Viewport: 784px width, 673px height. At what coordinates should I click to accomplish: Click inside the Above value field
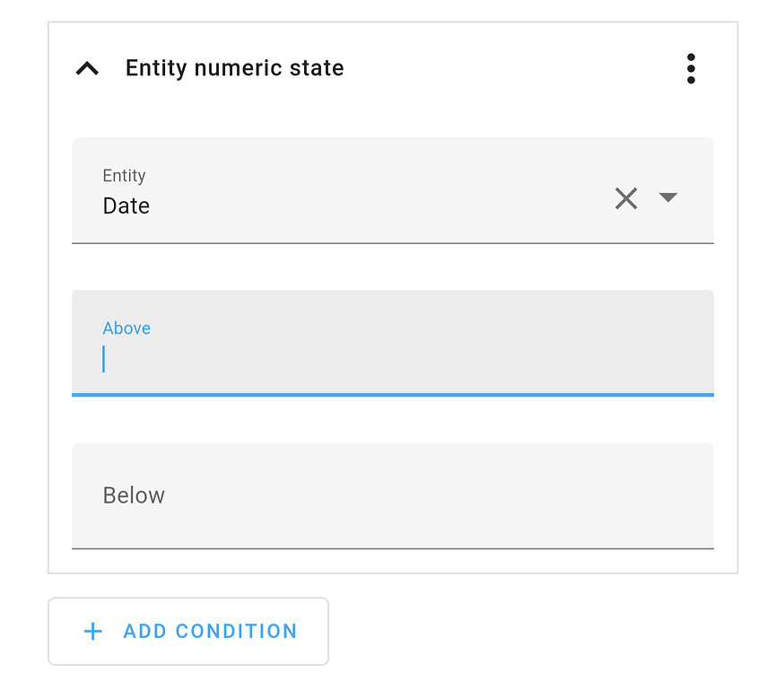click(359, 357)
